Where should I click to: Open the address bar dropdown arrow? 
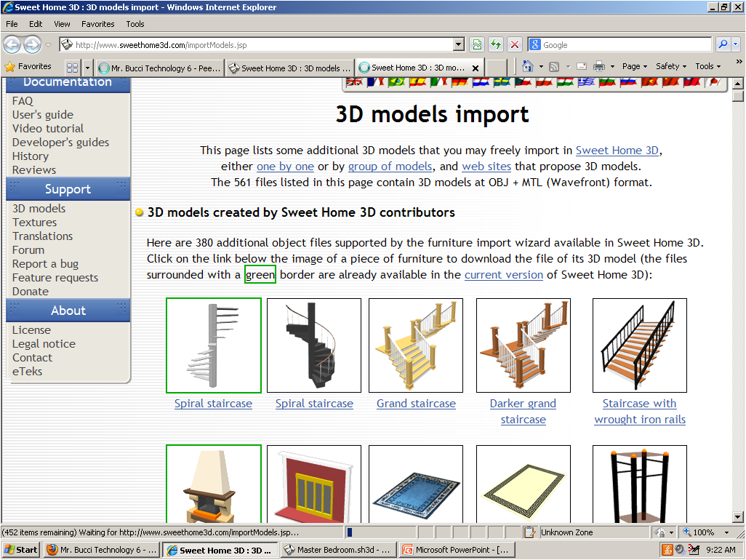tap(458, 44)
